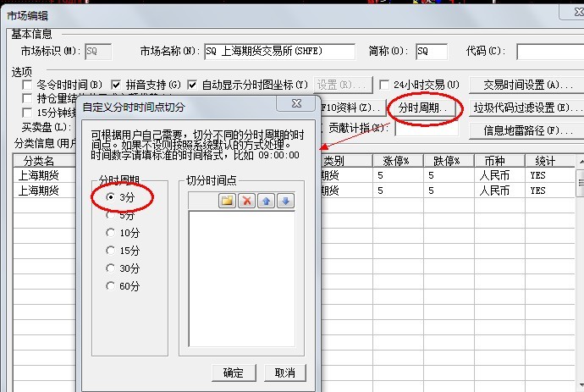Screen dimensions: 584x392
Task: Click the 代码 input field
Action: point(550,52)
